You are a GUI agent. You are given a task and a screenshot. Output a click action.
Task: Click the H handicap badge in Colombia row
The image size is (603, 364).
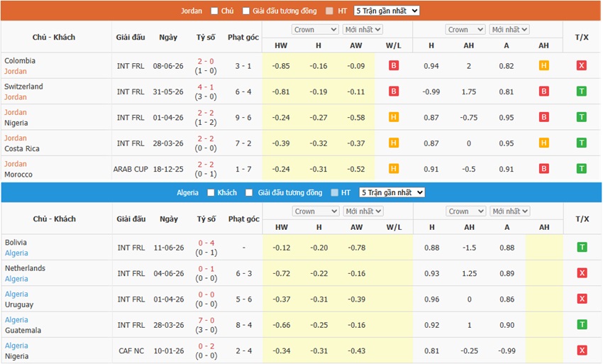[x=543, y=65]
